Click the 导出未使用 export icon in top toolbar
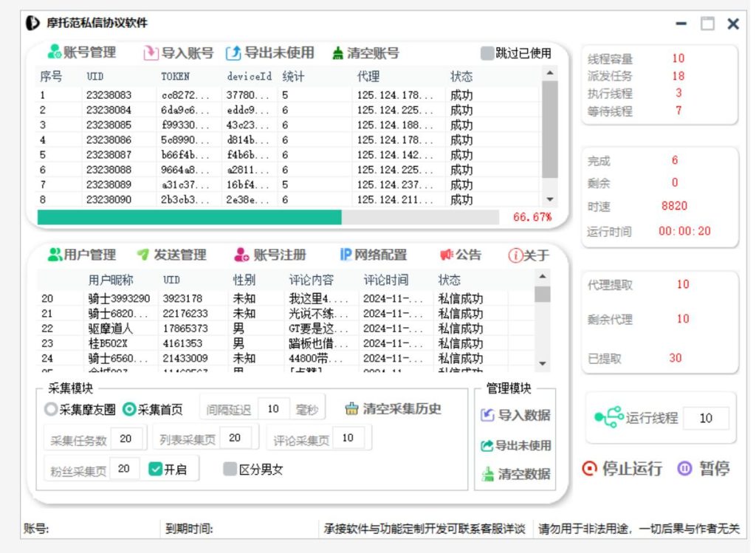The width and height of the screenshot is (756, 553). (x=233, y=53)
